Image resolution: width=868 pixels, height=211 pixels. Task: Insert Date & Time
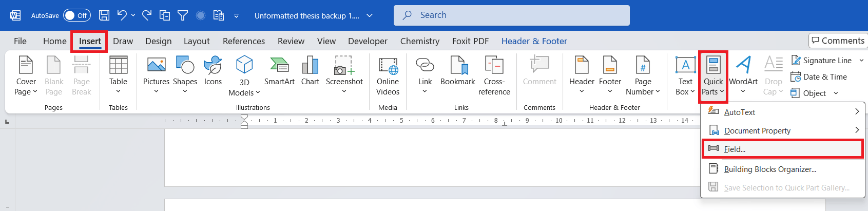[819, 76]
